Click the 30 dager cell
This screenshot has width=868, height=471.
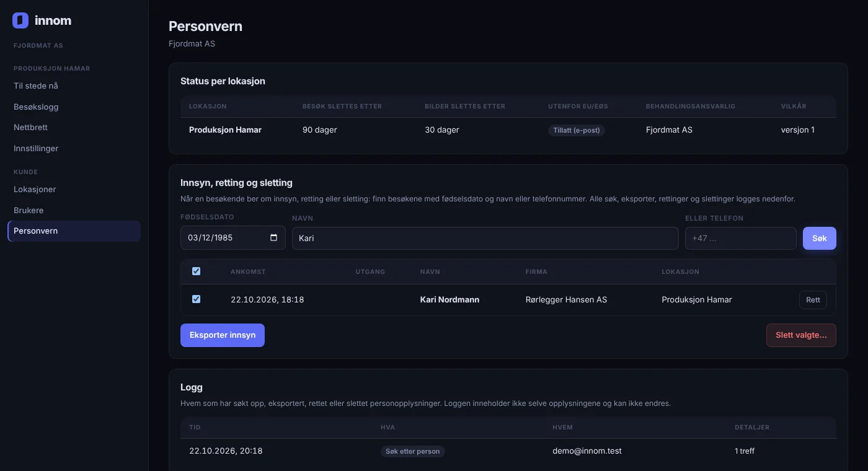pos(442,130)
